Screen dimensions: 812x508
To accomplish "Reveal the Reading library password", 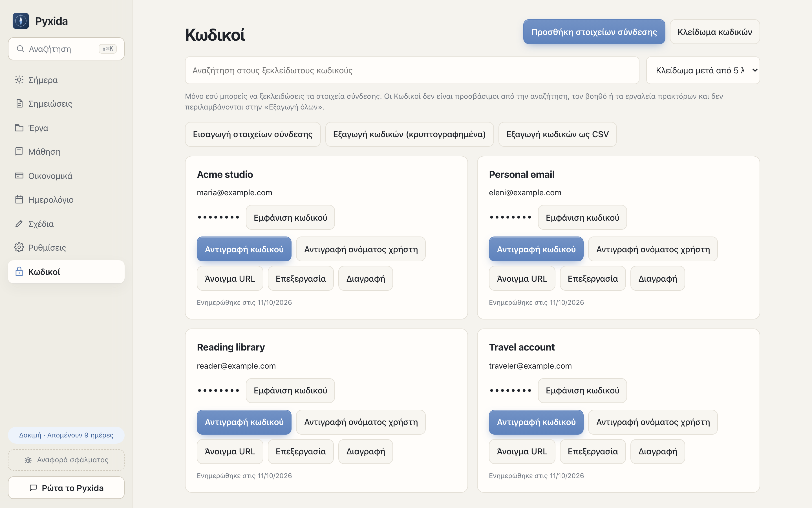I will pos(290,390).
